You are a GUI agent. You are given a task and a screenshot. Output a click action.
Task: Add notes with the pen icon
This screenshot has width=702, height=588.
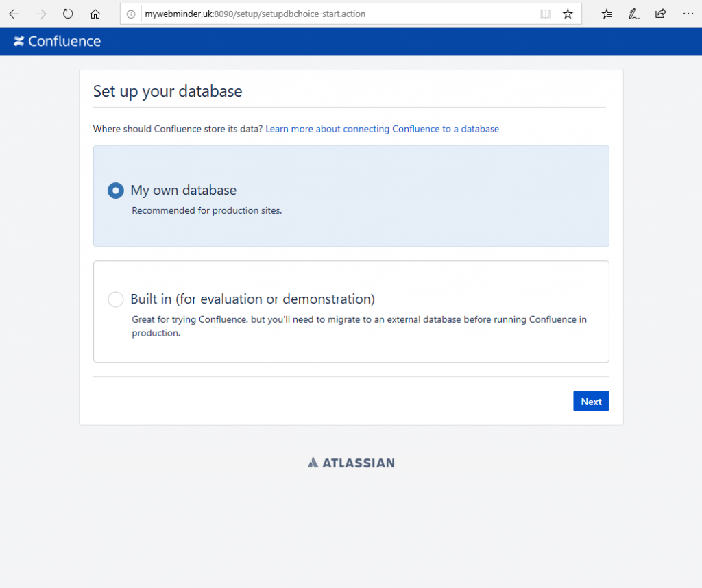coord(633,14)
